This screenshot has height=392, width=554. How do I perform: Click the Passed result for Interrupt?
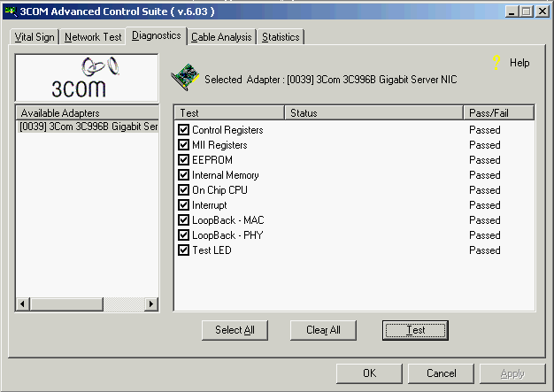(484, 205)
